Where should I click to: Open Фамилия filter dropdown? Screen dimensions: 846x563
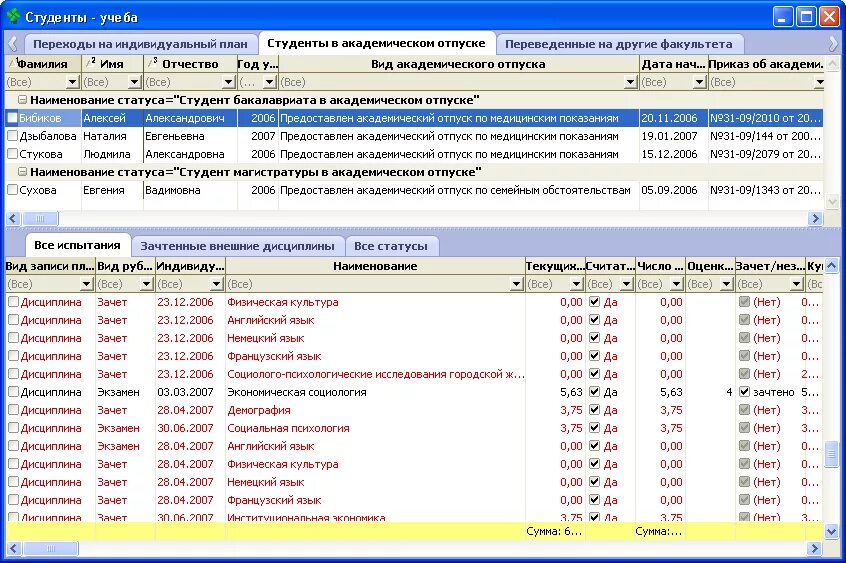click(x=73, y=82)
